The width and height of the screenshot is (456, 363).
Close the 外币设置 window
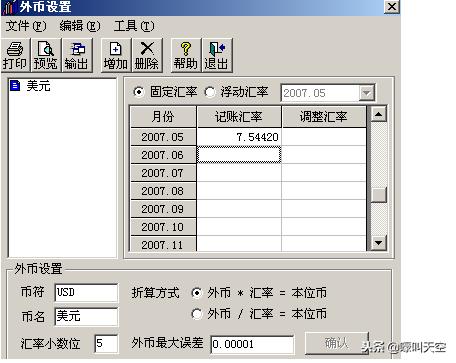[x=392, y=7]
